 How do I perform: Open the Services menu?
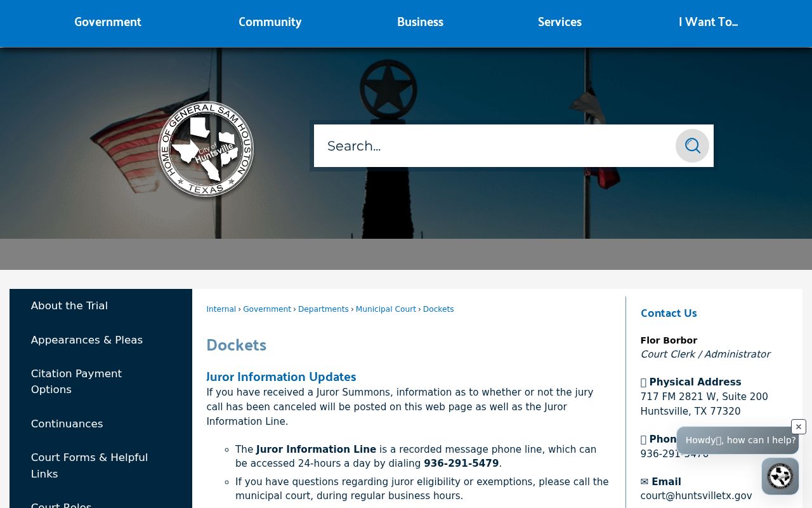pos(560,22)
